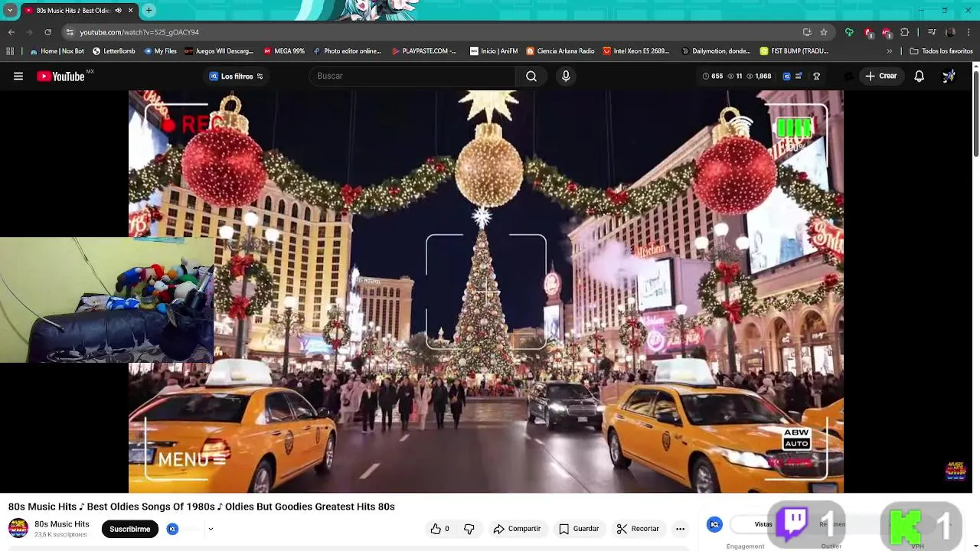Open Intel Xeon E5 2689 bookmark
This screenshot has width=980, height=551.
pyautogui.click(x=635, y=51)
